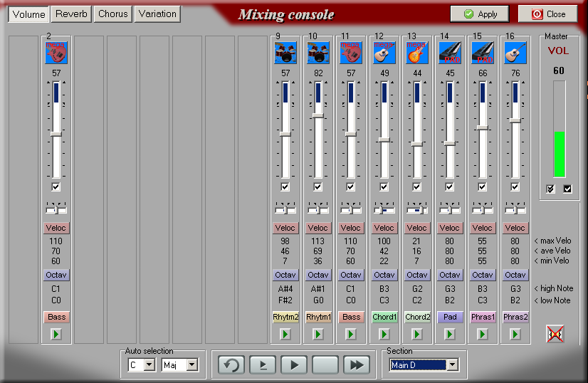
Task: Toggle channel 14 enable checkbox
Action: tap(449, 187)
